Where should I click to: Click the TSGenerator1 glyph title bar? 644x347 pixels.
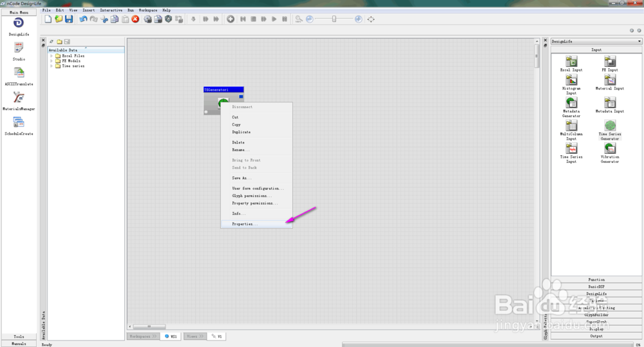tap(223, 89)
